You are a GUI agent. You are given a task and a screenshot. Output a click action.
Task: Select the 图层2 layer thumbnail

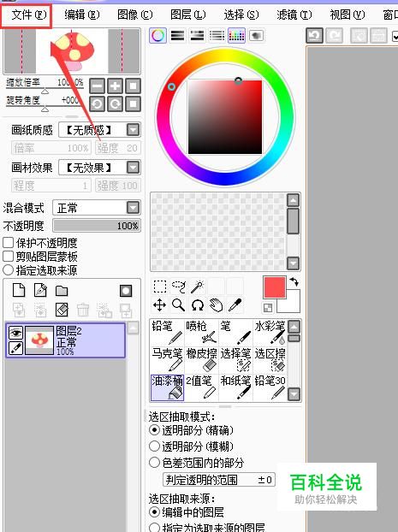pyautogui.click(x=39, y=340)
